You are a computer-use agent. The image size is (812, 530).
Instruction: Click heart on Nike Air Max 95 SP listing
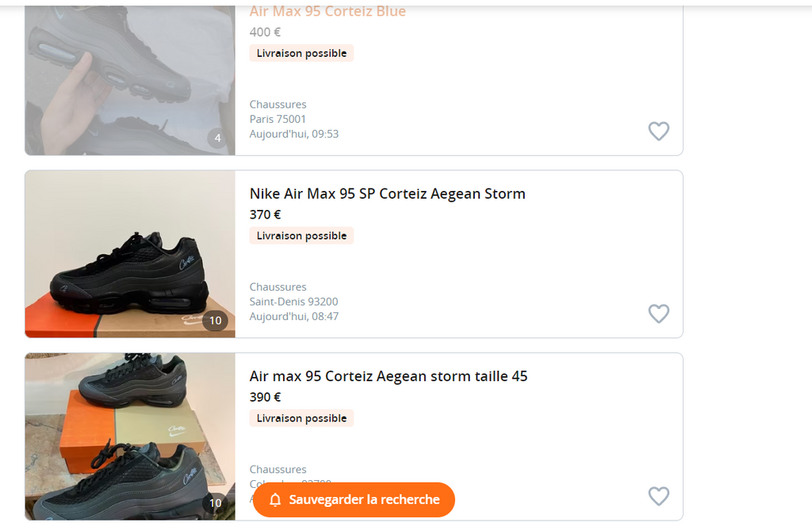(659, 314)
